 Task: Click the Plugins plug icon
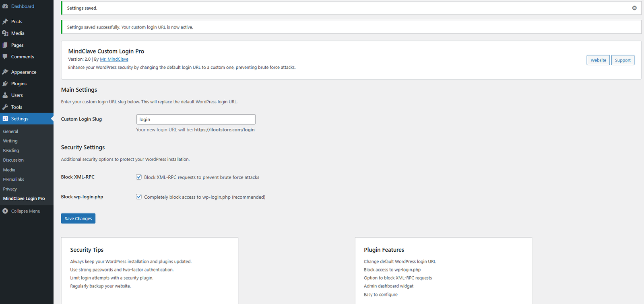[5, 84]
